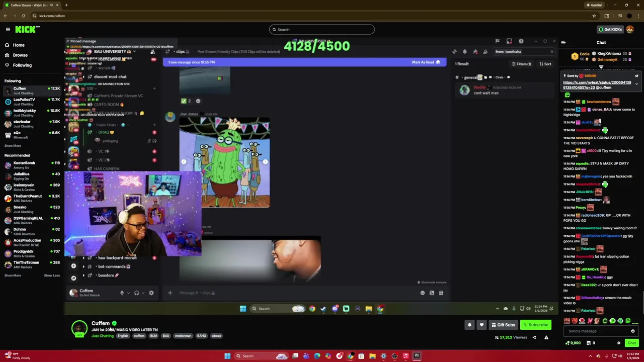Image resolution: width=644 pixels, height=362 pixels.
Task: Click the Just Chatting category link
Action: 103,336
